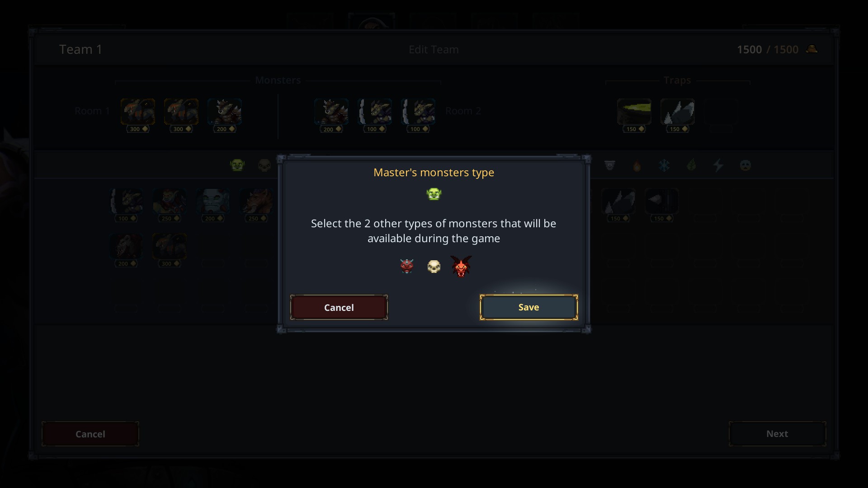Select the frightened face filter icon
The height and width of the screenshot is (488, 868).
pos(745,165)
